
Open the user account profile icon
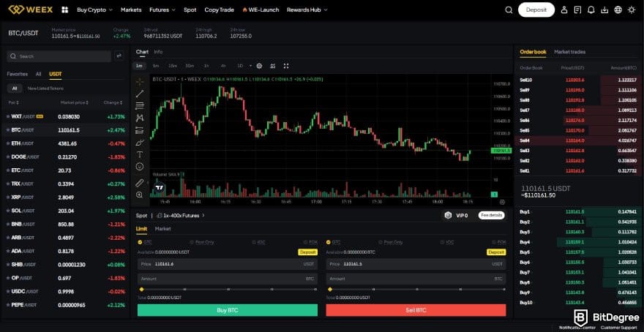564,10
